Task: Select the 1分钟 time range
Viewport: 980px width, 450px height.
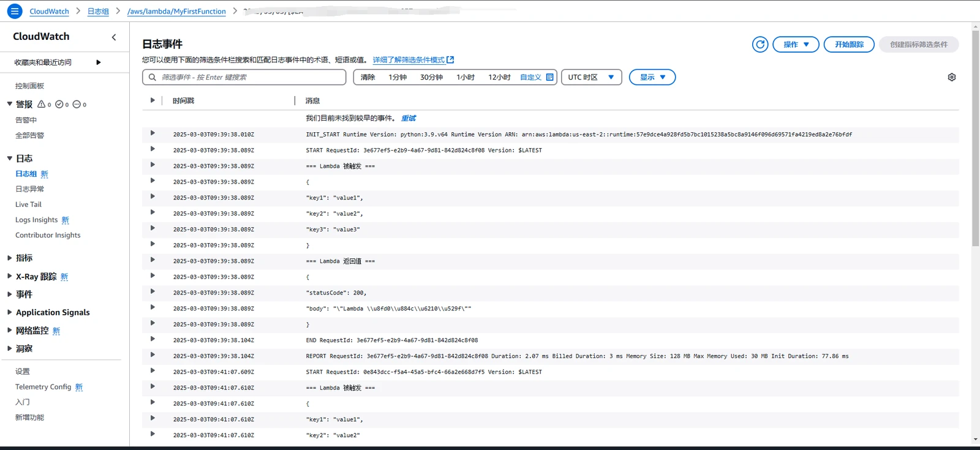Action: point(398,77)
